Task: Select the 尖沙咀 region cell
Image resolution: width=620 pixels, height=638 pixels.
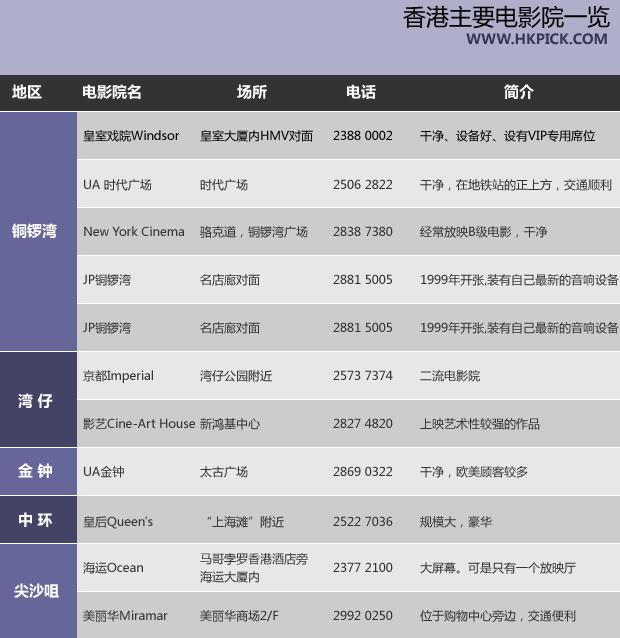Action: tap(36, 591)
